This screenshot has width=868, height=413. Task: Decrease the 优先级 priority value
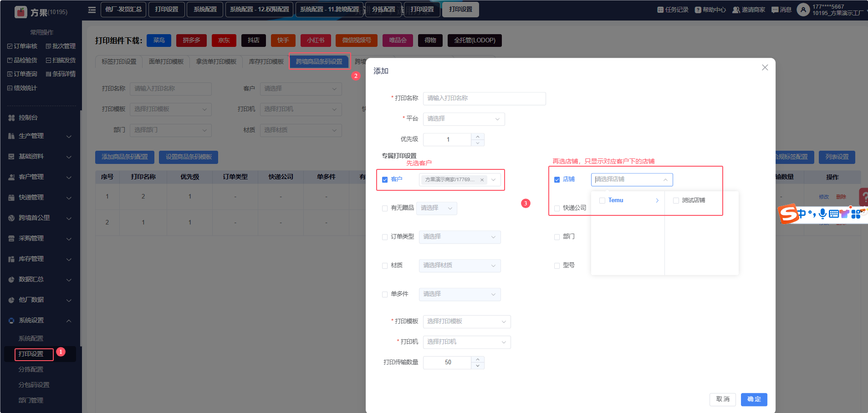point(477,143)
